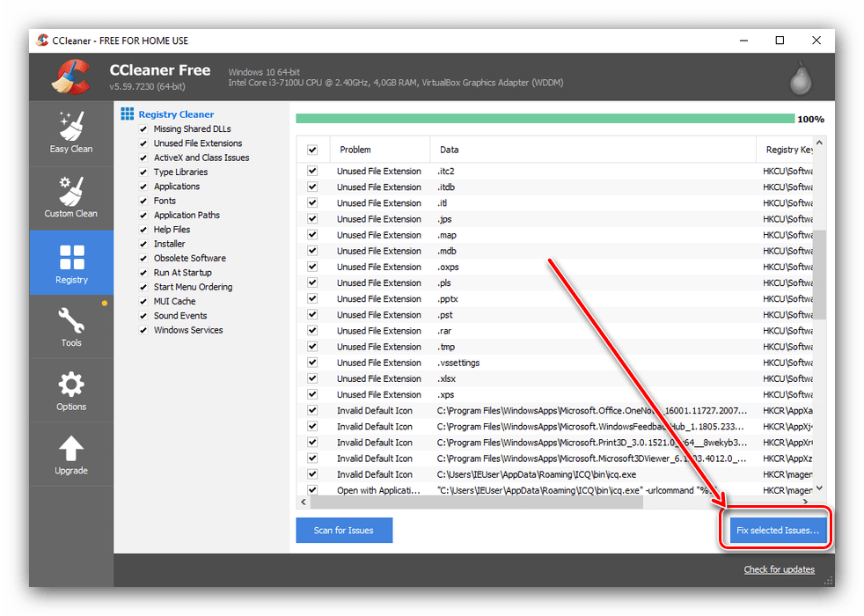Click the pear icon in header
This screenshot has height=616, width=864.
(x=801, y=78)
